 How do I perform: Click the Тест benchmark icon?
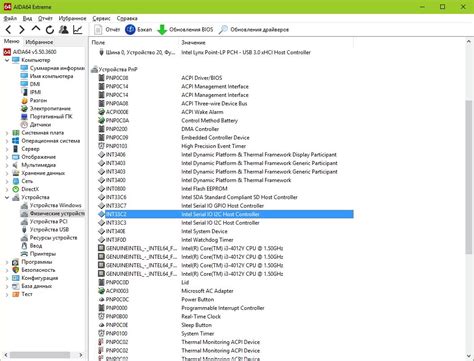pos(16,294)
